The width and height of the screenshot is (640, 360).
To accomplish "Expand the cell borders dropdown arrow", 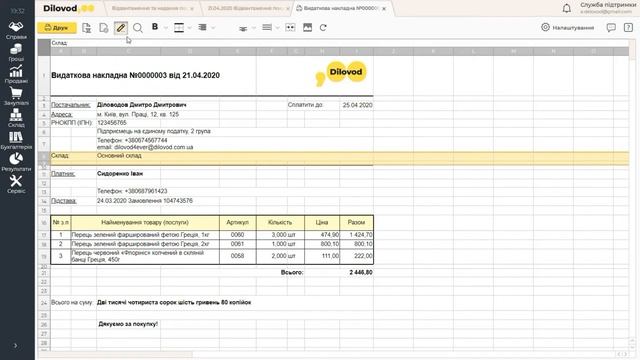I will coord(190,28).
